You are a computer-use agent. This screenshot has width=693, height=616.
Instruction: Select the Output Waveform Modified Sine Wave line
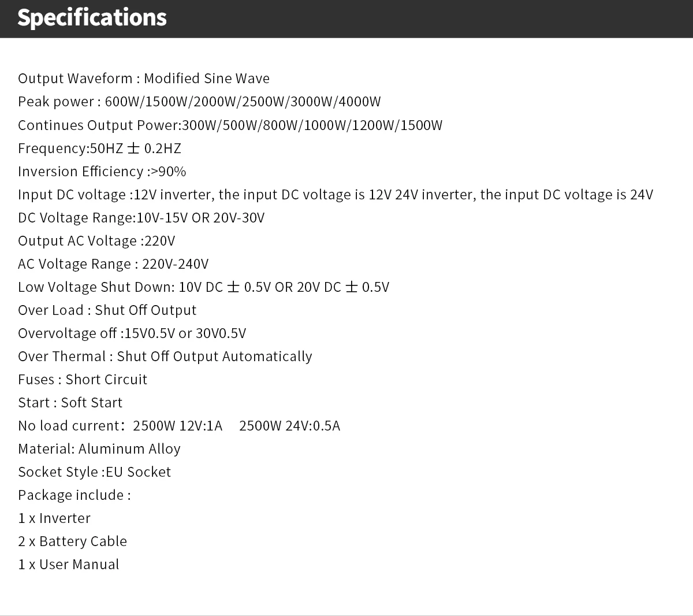[x=144, y=79]
